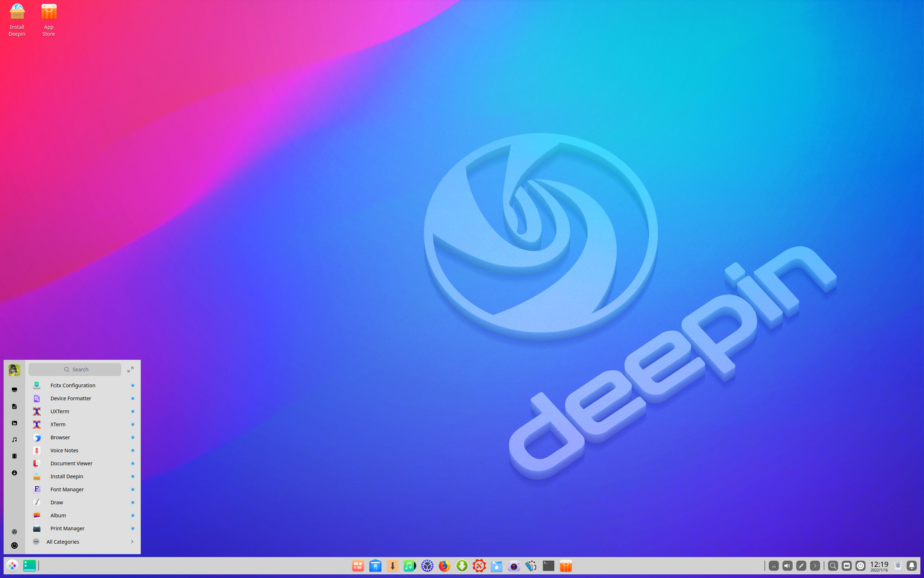Open the dock search magnifier

pos(833,566)
